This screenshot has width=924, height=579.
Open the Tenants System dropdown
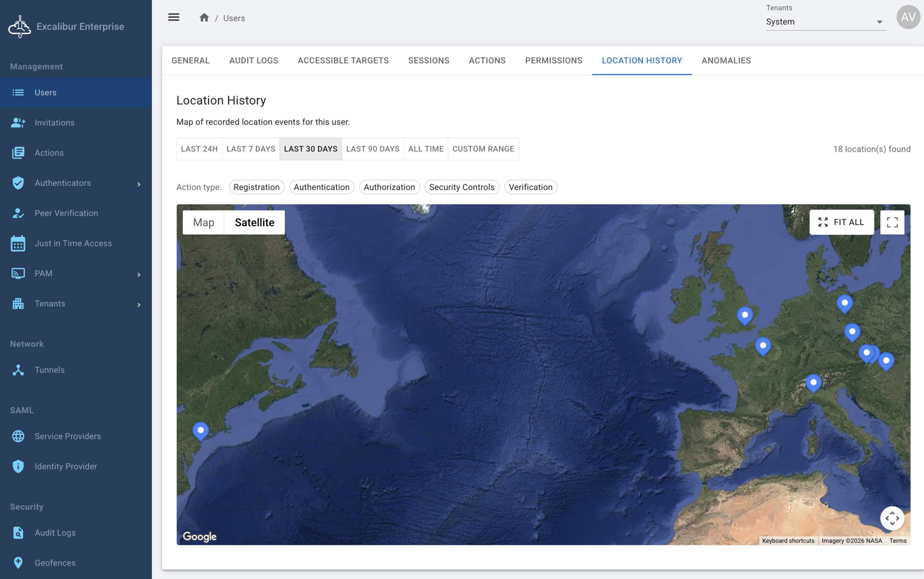click(826, 22)
